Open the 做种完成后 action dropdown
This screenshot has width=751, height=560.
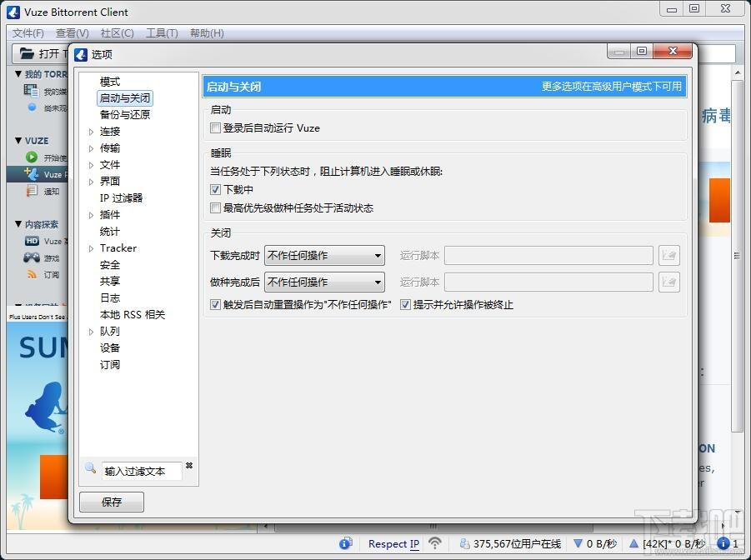click(324, 282)
